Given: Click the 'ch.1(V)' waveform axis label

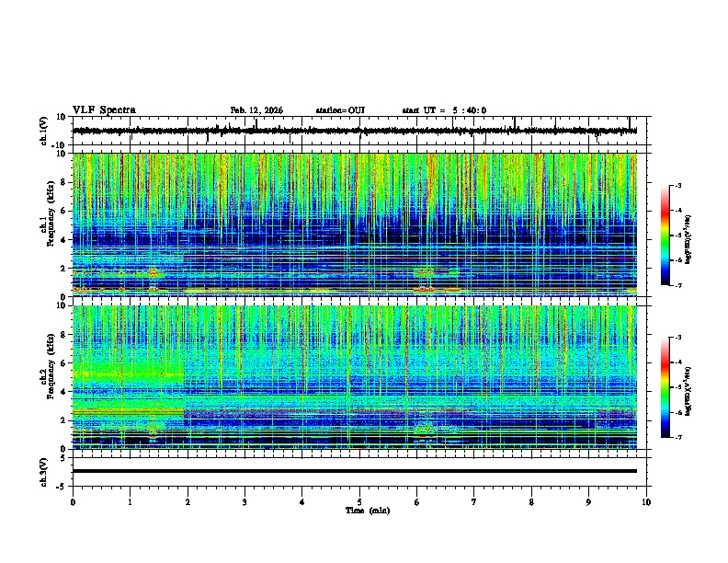Looking at the screenshot, I should pyautogui.click(x=44, y=131).
